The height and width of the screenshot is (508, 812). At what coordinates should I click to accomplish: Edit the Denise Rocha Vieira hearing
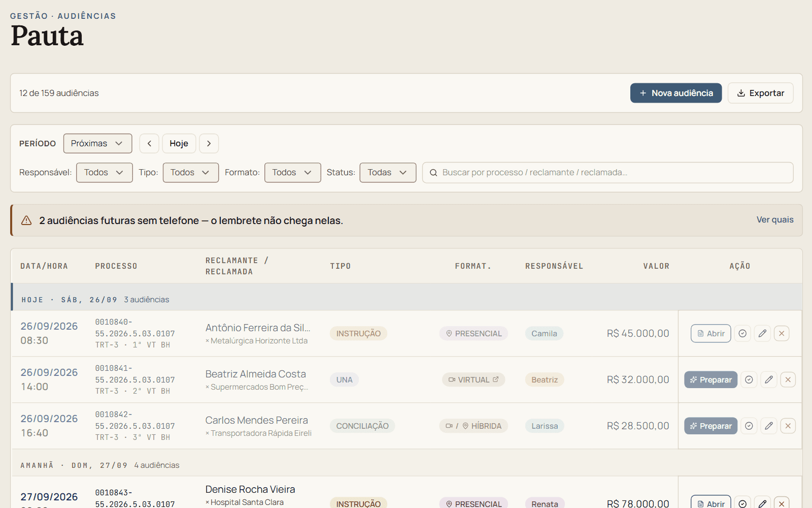pyautogui.click(x=762, y=503)
